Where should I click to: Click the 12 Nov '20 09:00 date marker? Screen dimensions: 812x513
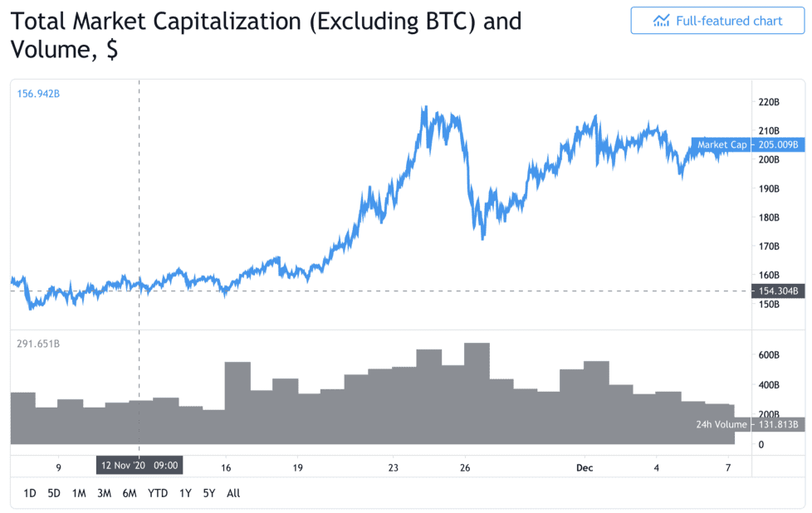click(x=139, y=465)
